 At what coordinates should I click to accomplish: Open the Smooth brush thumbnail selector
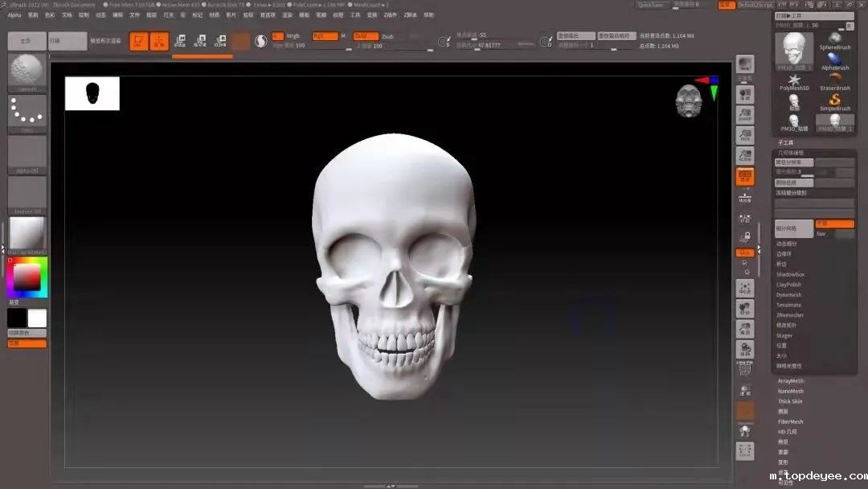point(27,71)
